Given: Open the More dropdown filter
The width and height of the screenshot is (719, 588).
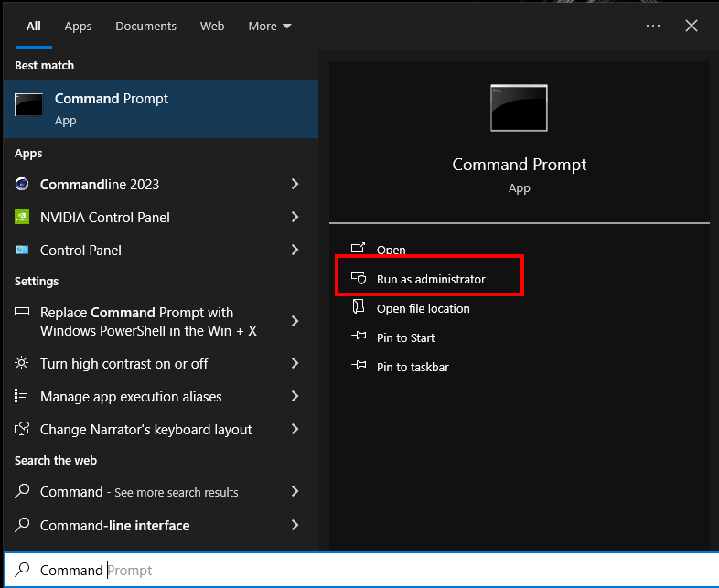Looking at the screenshot, I should pos(270,27).
